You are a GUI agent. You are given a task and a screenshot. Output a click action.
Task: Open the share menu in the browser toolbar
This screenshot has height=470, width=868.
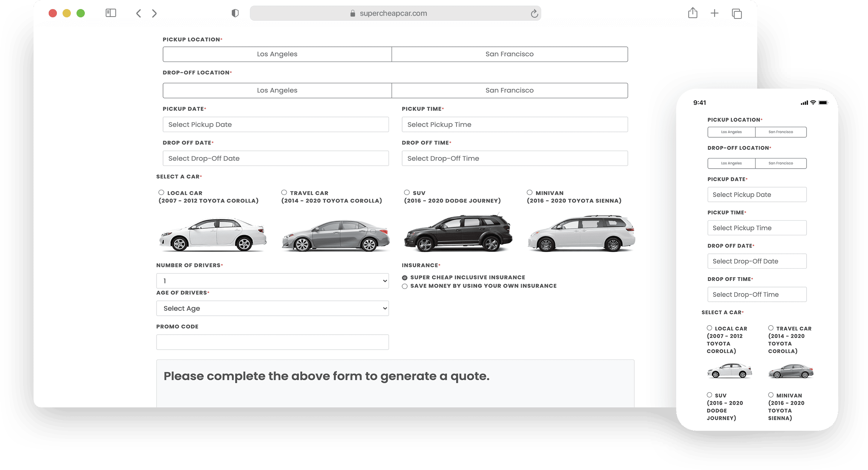[x=693, y=13]
